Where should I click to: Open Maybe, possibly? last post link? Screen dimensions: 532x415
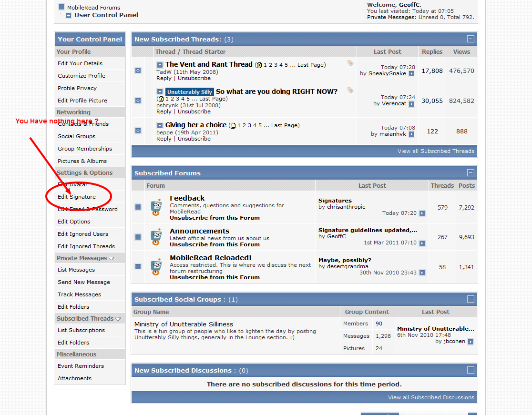click(x=345, y=260)
